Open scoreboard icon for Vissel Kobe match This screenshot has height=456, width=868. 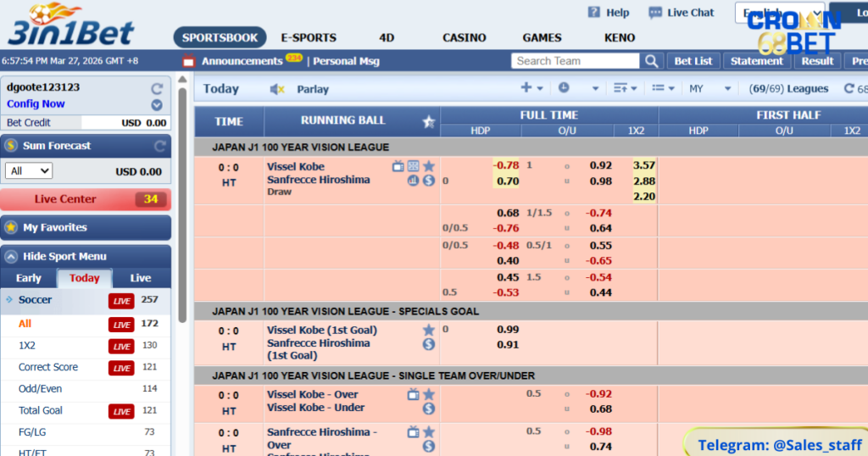pyautogui.click(x=414, y=166)
